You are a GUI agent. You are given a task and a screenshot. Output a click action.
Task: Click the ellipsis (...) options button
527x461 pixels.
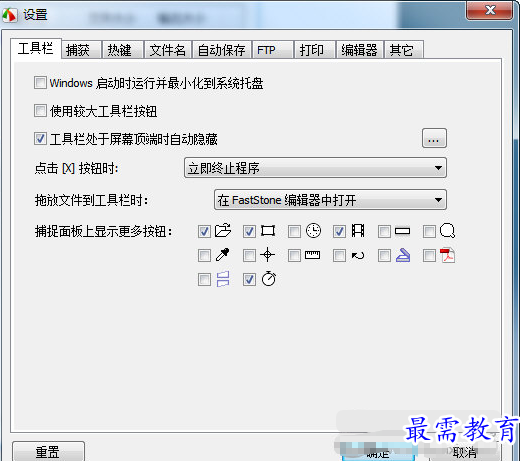click(434, 138)
